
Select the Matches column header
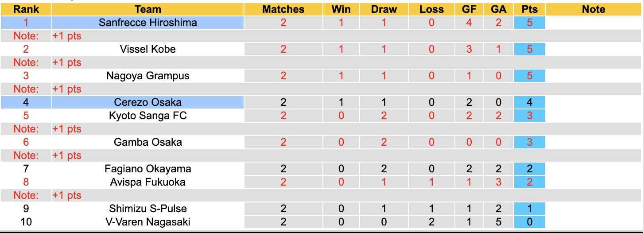(x=283, y=9)
